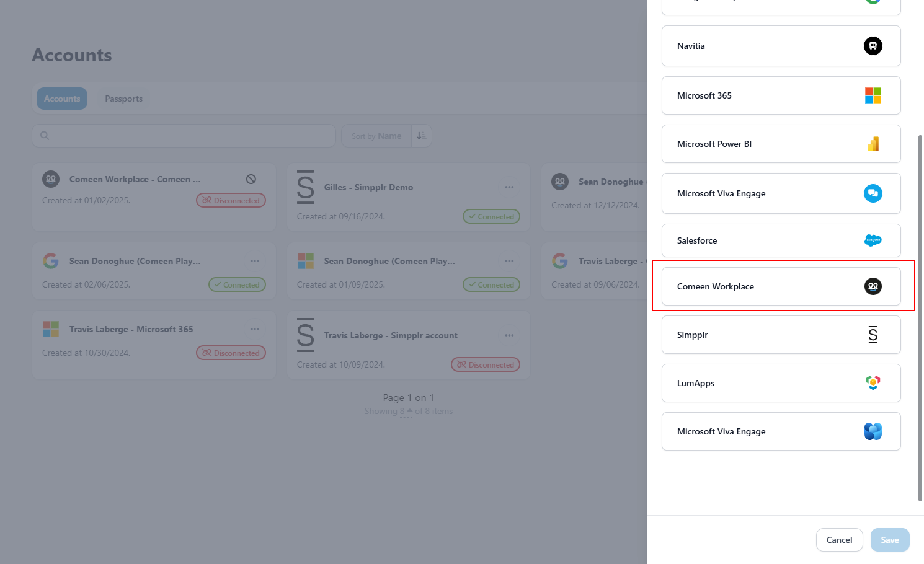Click Created at 10/30/2024 text
924x564 pixels.
tap(86, 353)
